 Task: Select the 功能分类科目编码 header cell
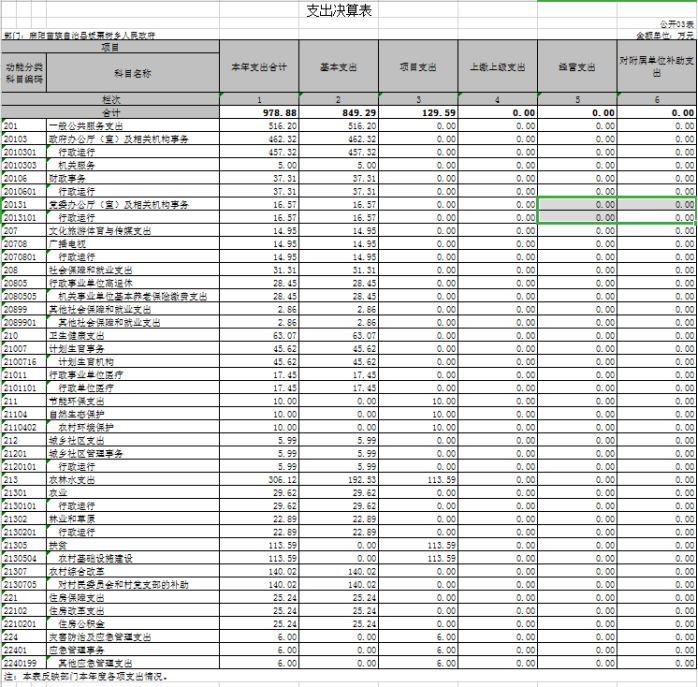coord(23,72)
